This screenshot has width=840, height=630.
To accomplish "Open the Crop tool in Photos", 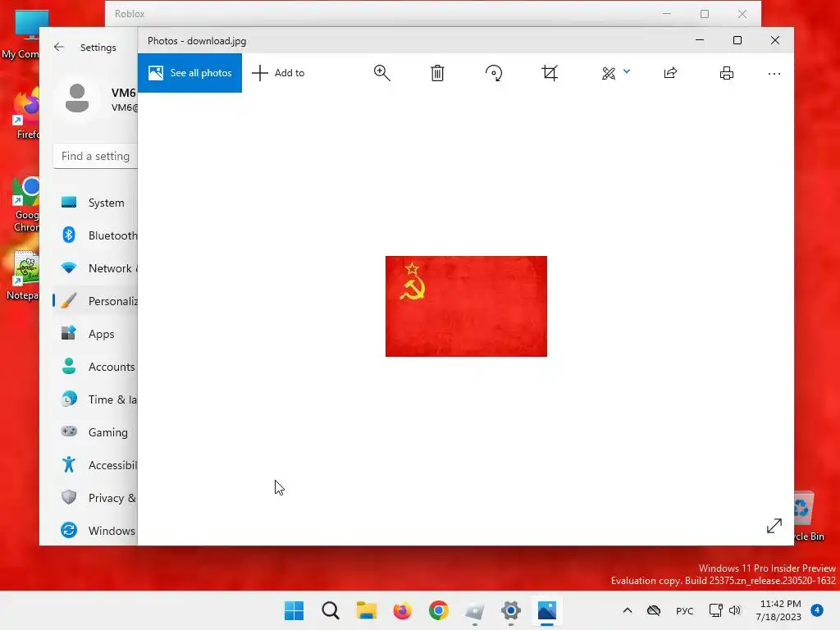I will click(x=550, y=73).
